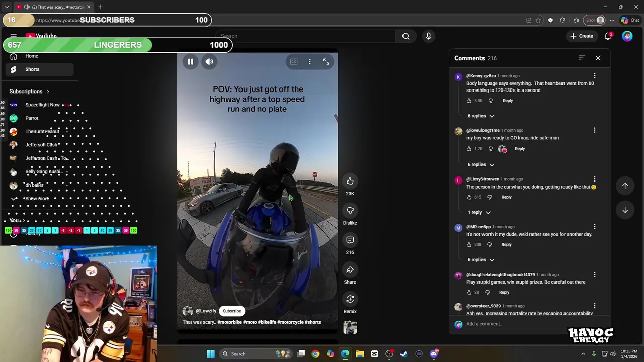Image resolution: width=644 pixels, height=362 pixels.
Task: Expand the Subscriptions section
Action: click(29, 92)
